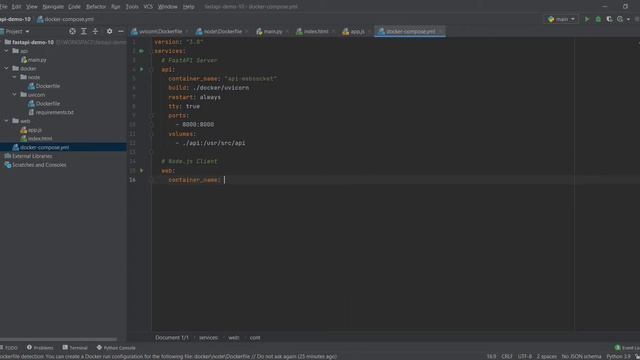Switch to the main.py editor tab
Image resolution: width=640 pixels, height=360 pixels.
[x=273, y=31]
